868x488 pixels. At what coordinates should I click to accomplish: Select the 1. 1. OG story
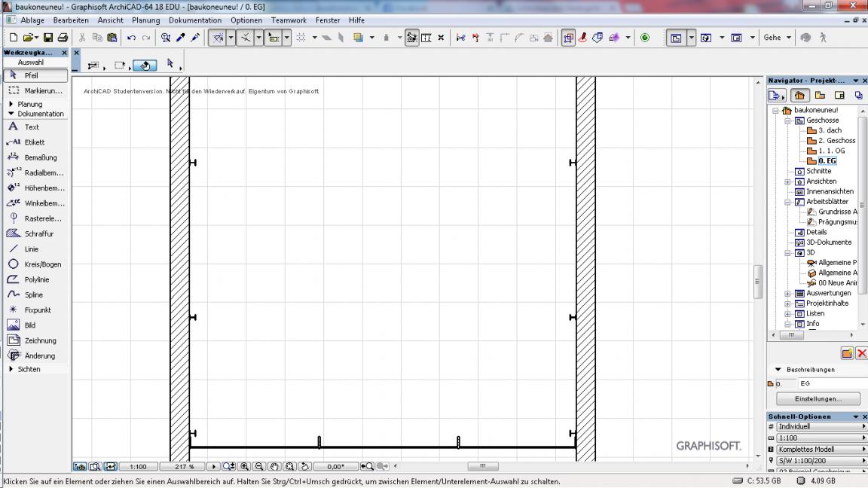pos(832,151)
